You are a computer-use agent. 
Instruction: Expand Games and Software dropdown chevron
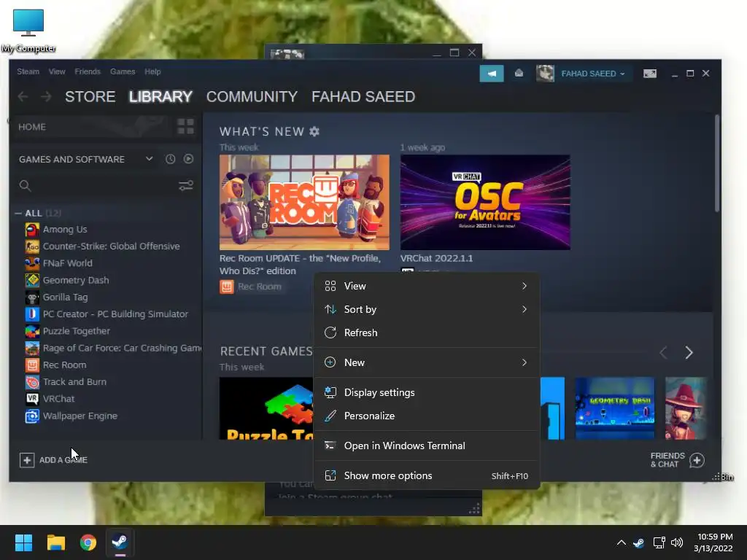149,158
